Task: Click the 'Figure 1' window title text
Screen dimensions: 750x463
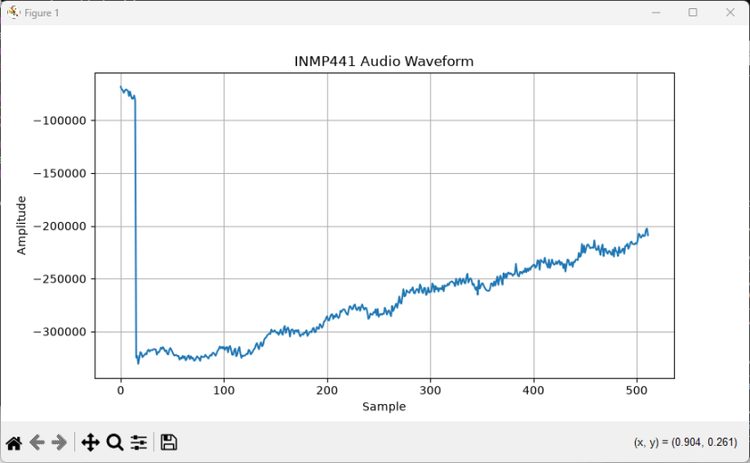Action: [42, 13]
